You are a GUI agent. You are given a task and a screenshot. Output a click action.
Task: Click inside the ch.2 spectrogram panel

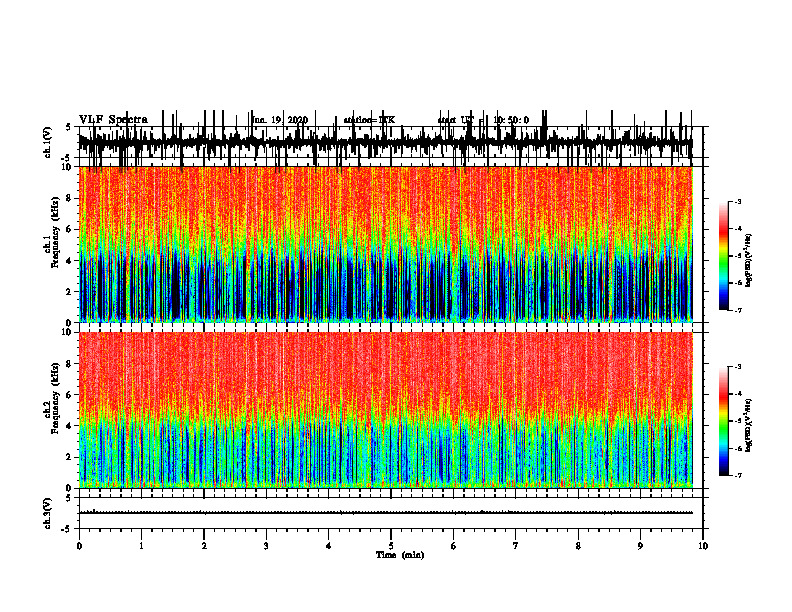tap(385, 410)
